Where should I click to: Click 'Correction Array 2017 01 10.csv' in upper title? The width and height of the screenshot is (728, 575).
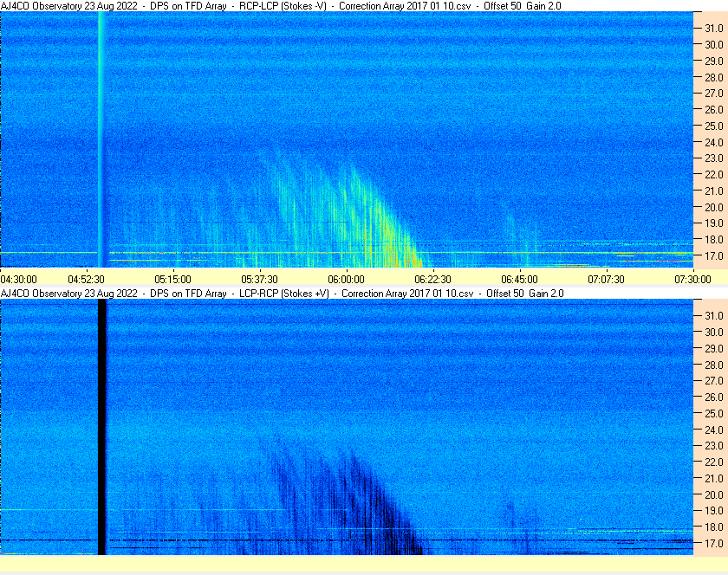point(405,6)
